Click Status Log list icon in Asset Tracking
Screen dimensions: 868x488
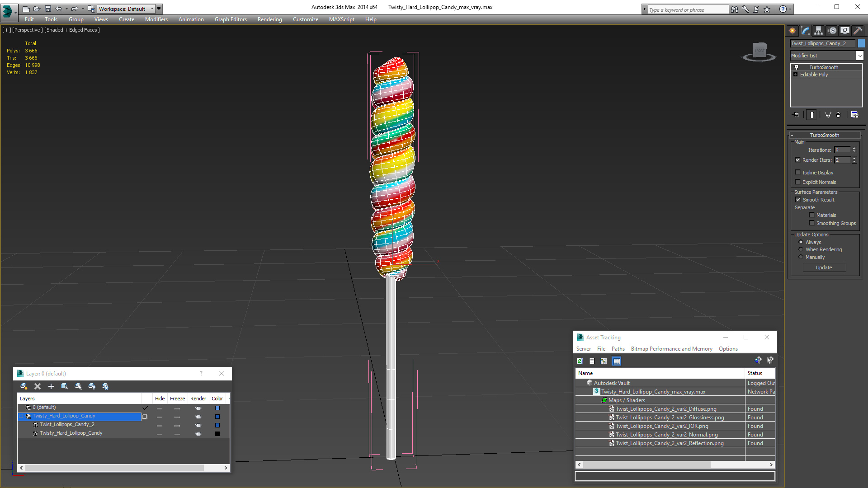pos(592,361)
